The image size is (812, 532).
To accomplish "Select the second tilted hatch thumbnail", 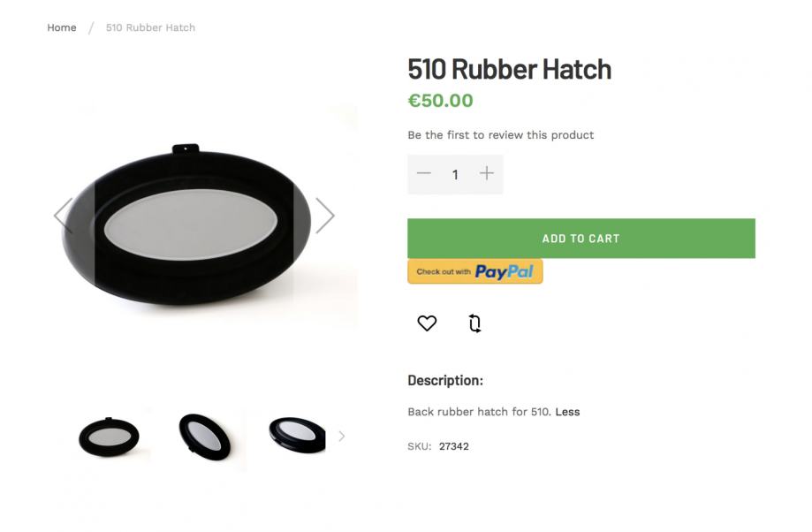I will coord(205,437).
